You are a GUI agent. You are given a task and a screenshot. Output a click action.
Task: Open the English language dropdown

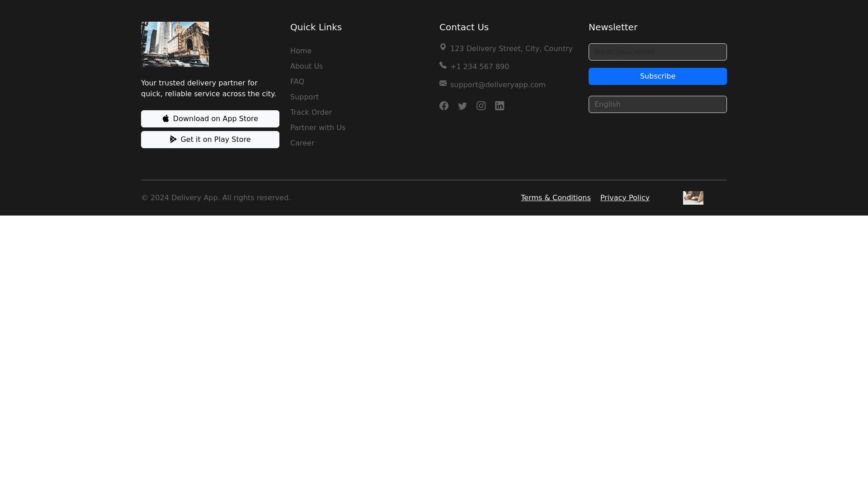[x=657, y=104]
